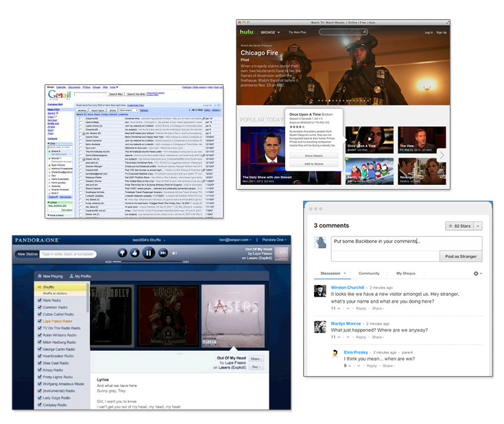Image resolution: width=504 pixels, height=424 pixels.
Task: Uncheck Common Radio station
Action: click(x=40, y=307)
